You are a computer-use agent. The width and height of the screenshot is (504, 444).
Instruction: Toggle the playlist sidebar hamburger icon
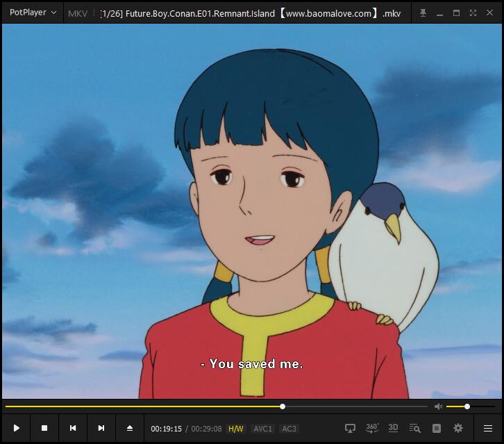488,428
